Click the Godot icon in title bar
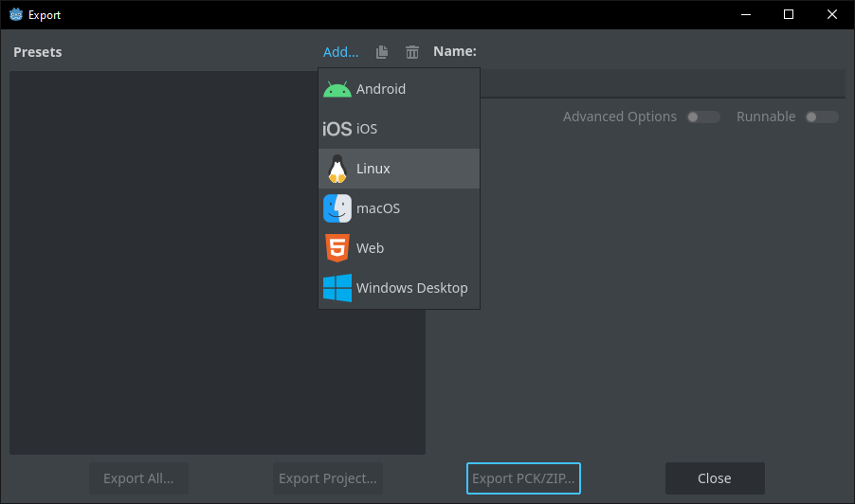855x504 pixels. click(16, 15)
